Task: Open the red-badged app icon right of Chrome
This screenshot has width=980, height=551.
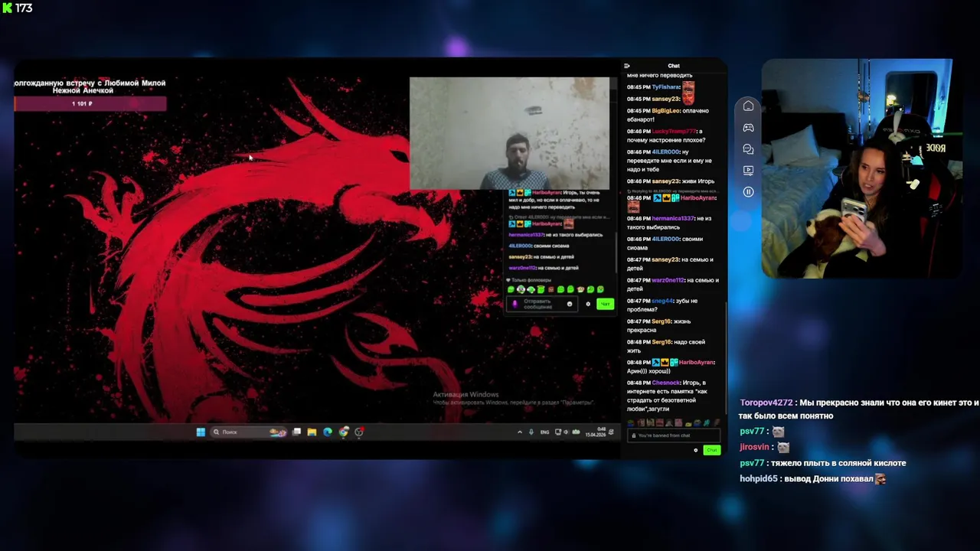Action: pyautogui.click(x=359, y=432)
